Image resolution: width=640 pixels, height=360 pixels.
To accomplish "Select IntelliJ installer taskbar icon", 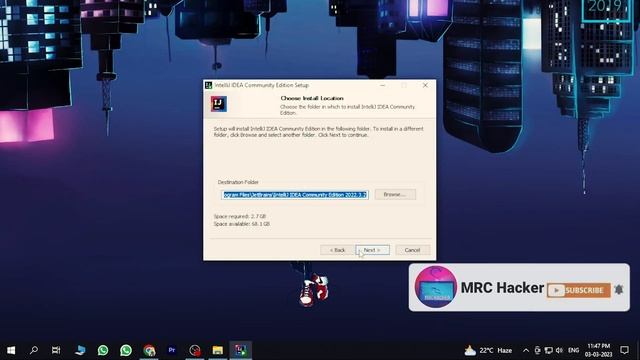I will pyautogui.click(x=240, y=350).
